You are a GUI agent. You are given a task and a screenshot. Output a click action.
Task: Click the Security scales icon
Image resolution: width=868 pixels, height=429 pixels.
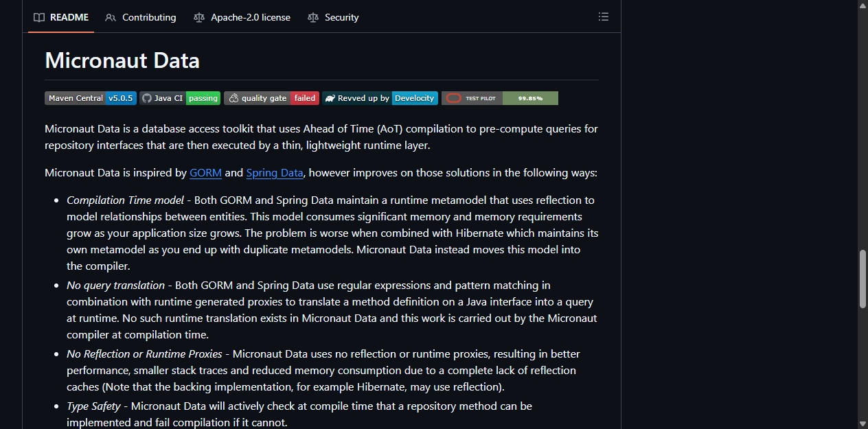tap(313, 17)
